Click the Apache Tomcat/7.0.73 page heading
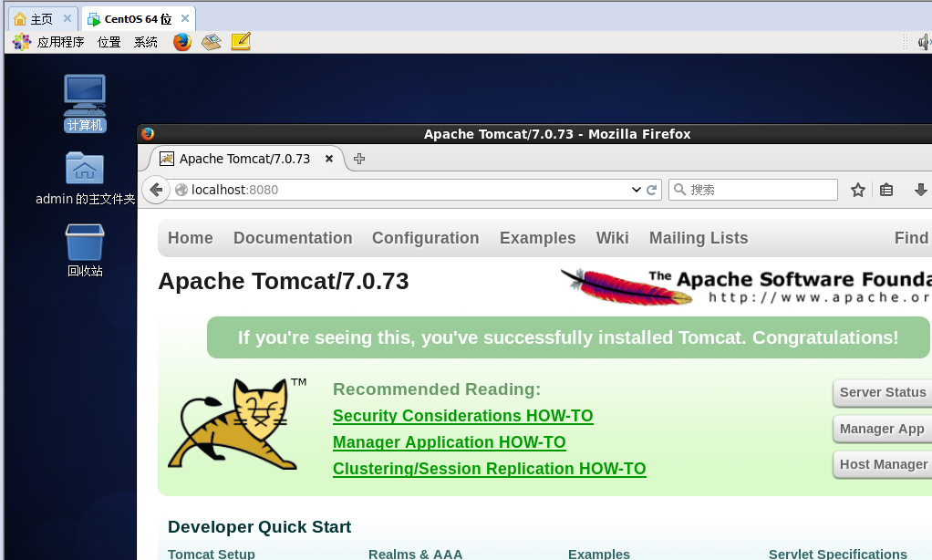 (x=284, y=281)
